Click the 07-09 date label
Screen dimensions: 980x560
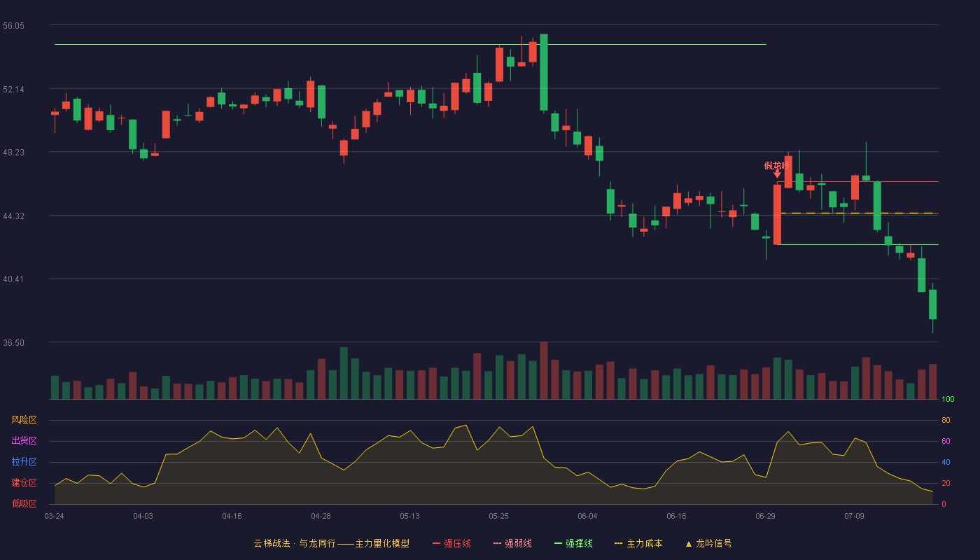tap(854, 516)
